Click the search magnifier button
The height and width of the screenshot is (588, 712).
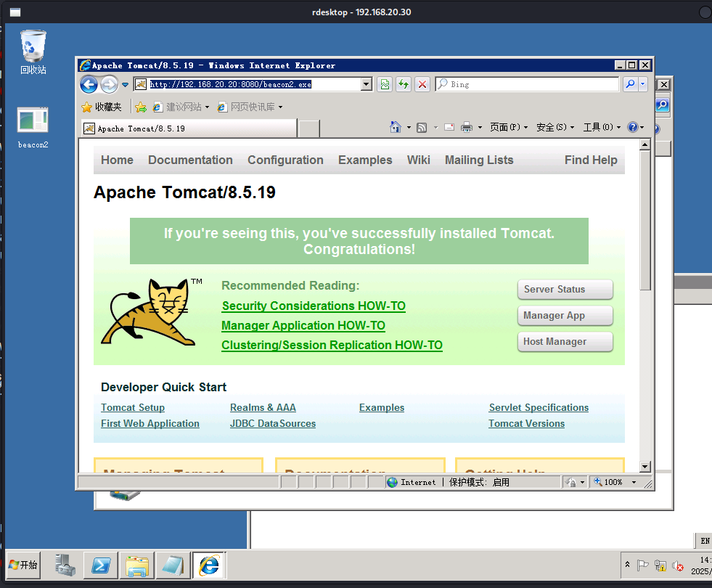pyautogui.click(x=630, y=84)
